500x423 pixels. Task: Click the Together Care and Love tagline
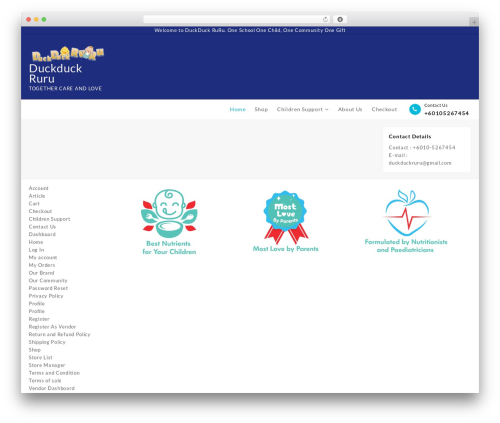65,88
